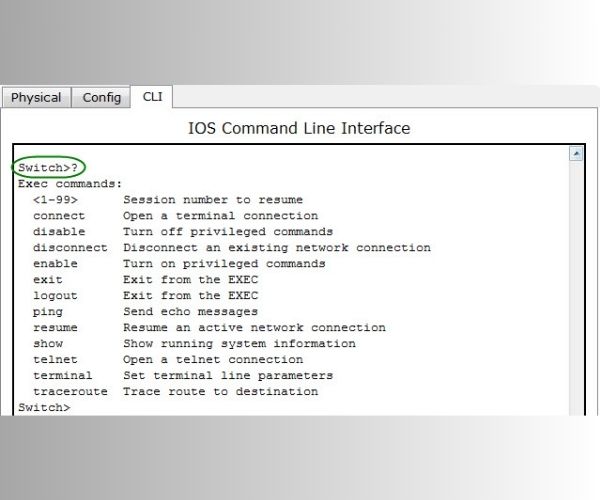Click the 'connect' command entry
Image resolution: width=600 pixels, height=500 pixels.
point(58,216)
